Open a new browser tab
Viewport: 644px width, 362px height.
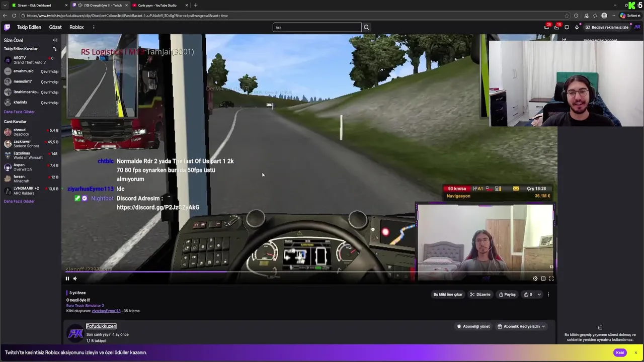[x=196, y=5]
